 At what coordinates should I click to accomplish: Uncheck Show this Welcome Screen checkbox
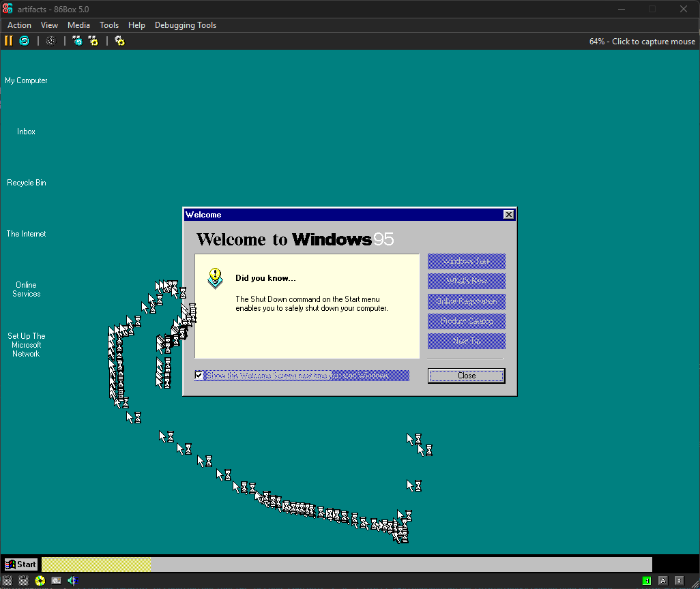(199, 375)
